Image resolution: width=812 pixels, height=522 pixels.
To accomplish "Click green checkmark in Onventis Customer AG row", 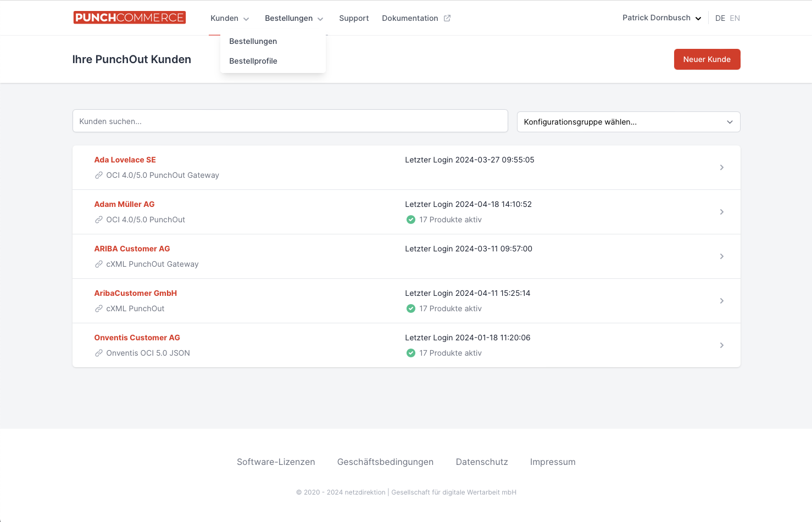I will (411, 353).
